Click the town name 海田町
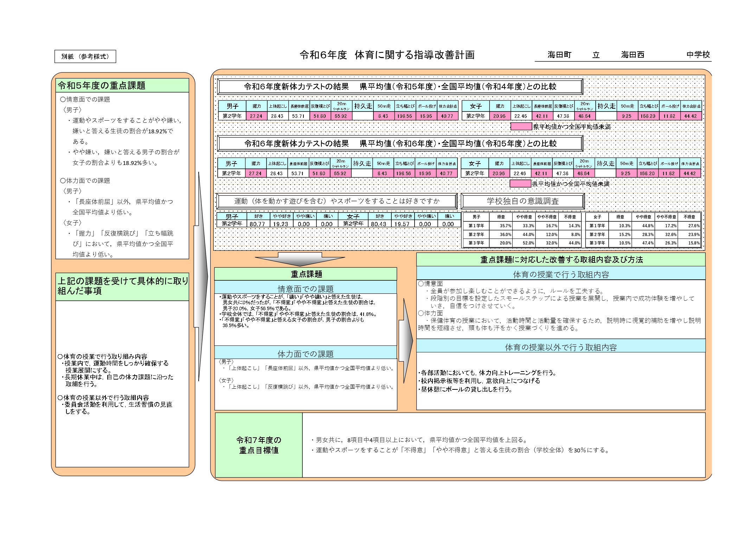Screen dimensions: 756x534 coord(559,55)
